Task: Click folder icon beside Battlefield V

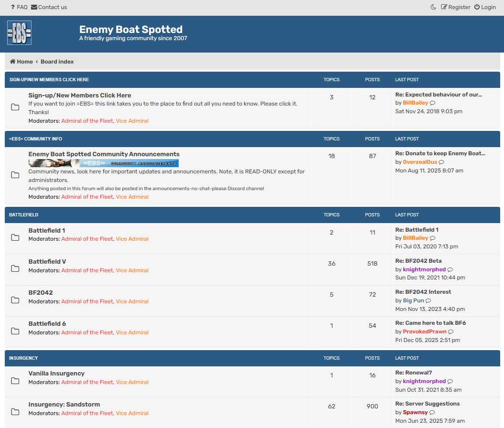Action: (x=15, y=268)
